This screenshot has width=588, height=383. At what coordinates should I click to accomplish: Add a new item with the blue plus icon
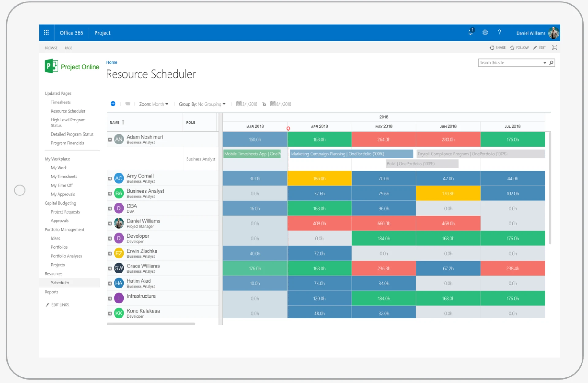click(x=113, y=104)
